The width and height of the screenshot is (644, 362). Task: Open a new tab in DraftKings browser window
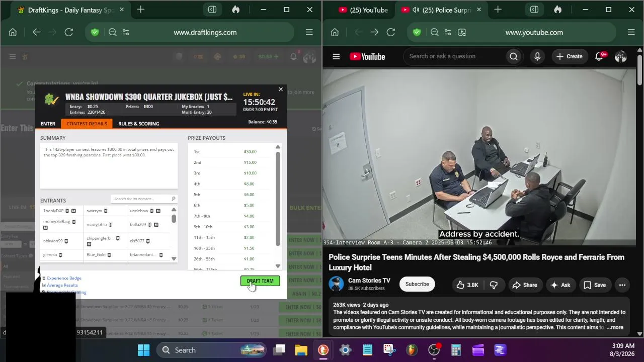click(x=141, y=10)
